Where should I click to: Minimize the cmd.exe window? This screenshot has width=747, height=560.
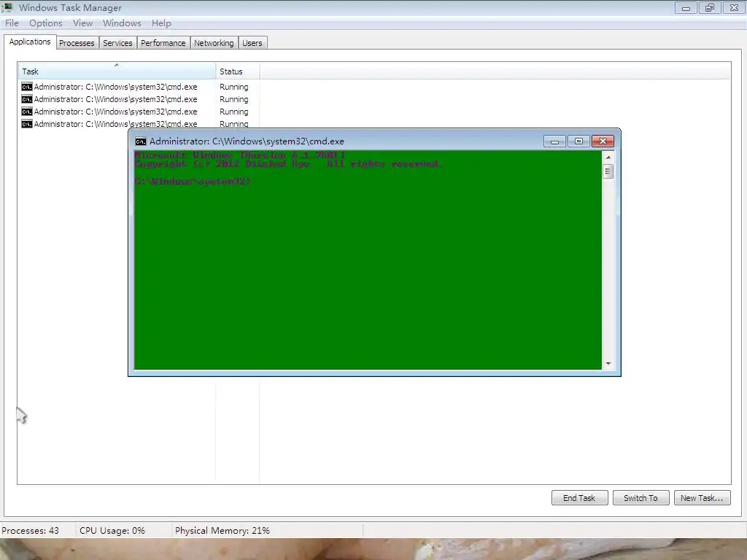point(554,141)
